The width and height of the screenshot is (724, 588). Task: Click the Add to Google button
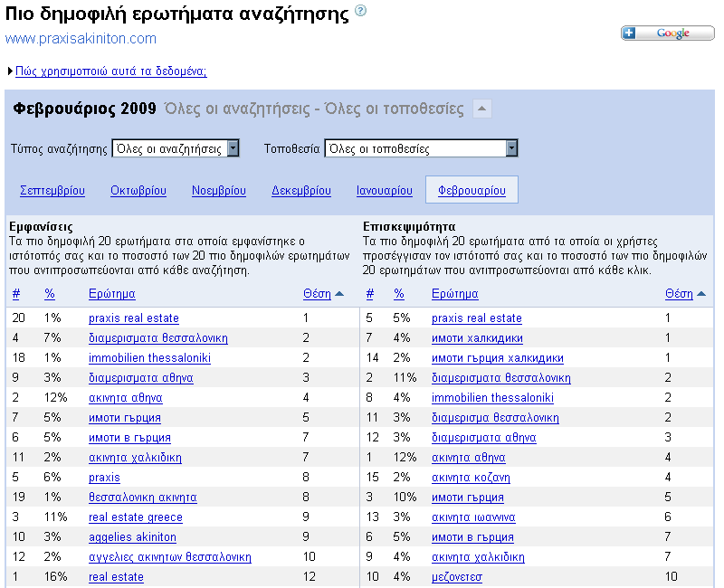tap(668, 33)
